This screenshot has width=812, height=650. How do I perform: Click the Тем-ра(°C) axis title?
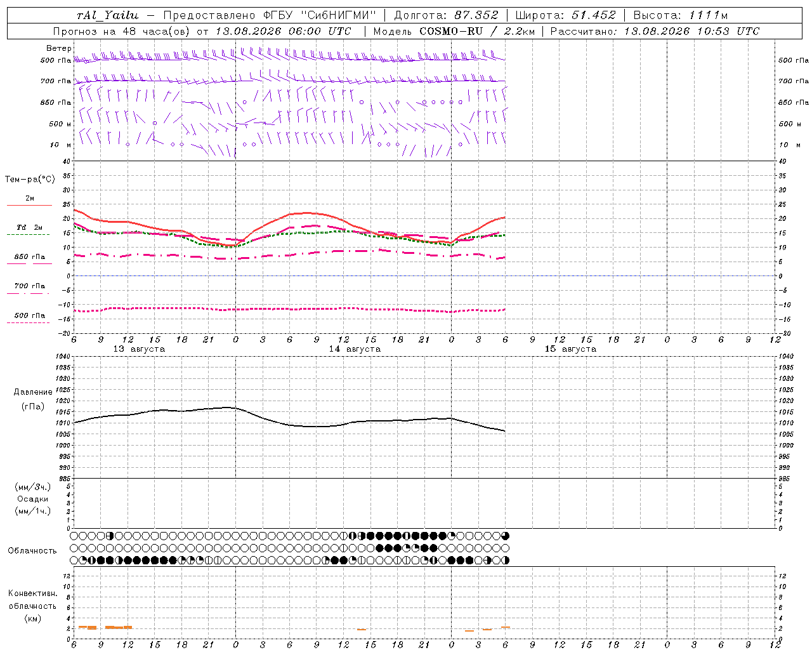pyautogui.click(x=30, y=180)
